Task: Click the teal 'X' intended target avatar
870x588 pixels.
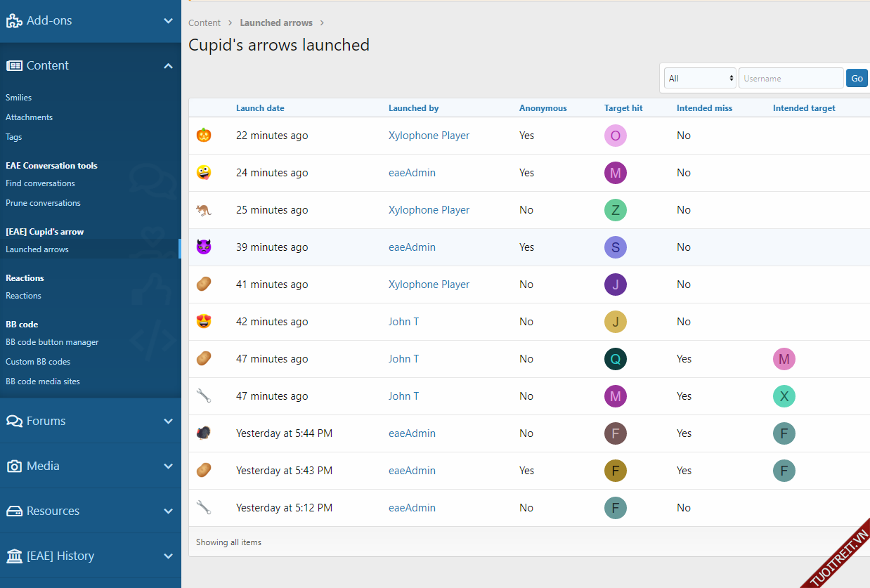Action: [x=784, y=396]
